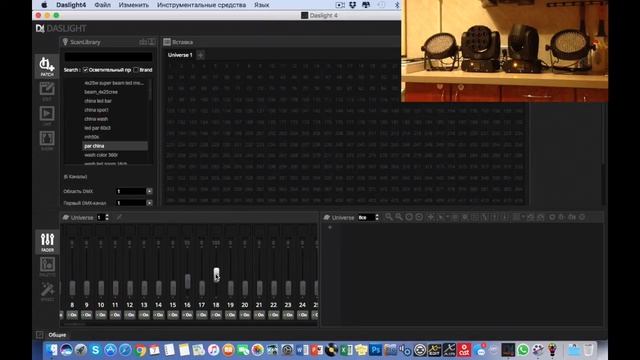Click the Область DMX value field
640x360 pixels.
point(131,191)
